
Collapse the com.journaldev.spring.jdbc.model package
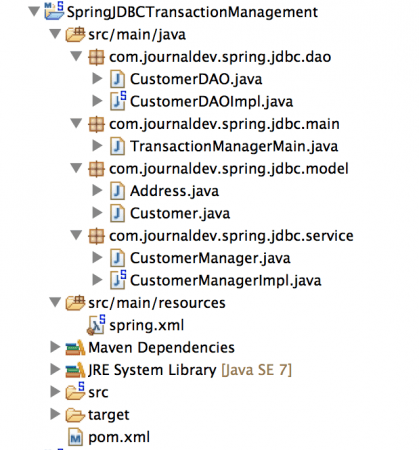tap(76, 168)
